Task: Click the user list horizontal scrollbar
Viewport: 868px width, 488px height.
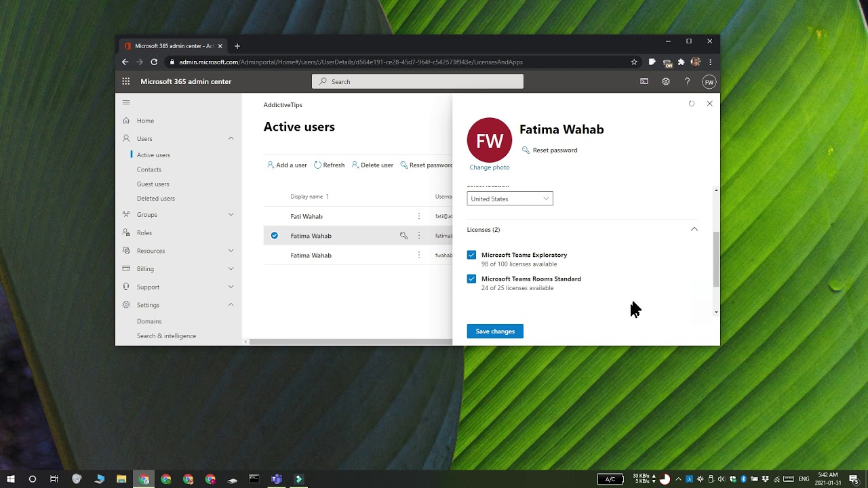Action: pyautogui.click(x=351, y=342)
